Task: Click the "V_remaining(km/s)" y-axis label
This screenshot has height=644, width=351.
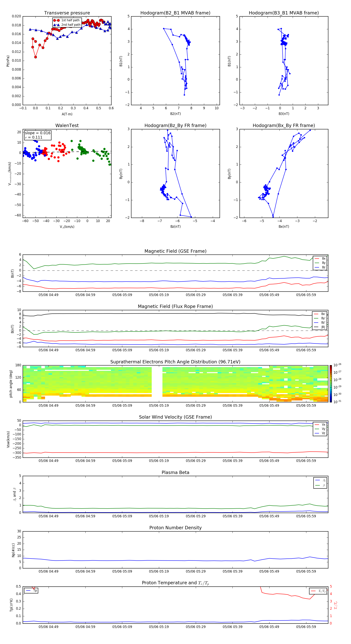Action: [x=10, y=173]
